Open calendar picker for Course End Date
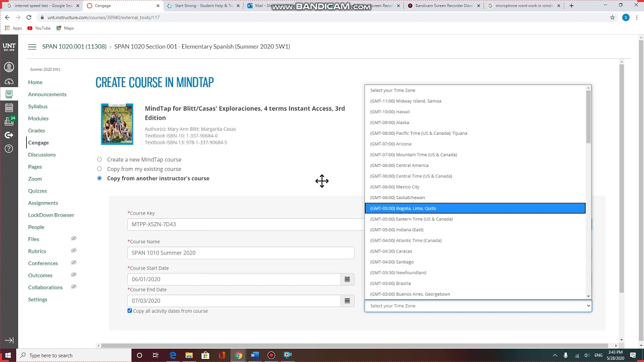 (347, 301)
